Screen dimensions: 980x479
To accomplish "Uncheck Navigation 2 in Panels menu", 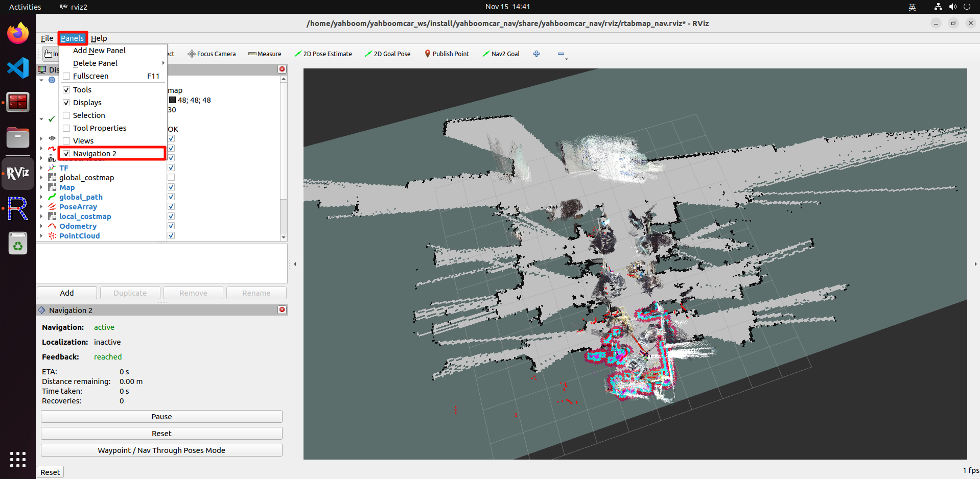I will [66, 154].
